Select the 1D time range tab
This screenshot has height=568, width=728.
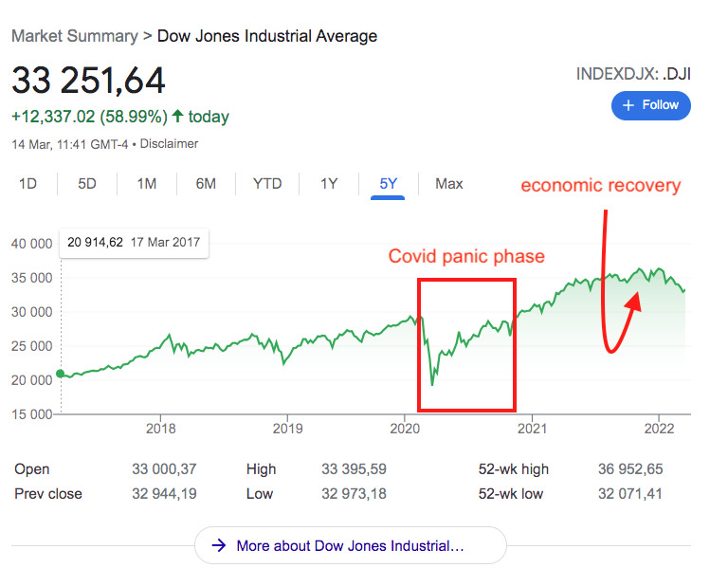tap(27, 184)
